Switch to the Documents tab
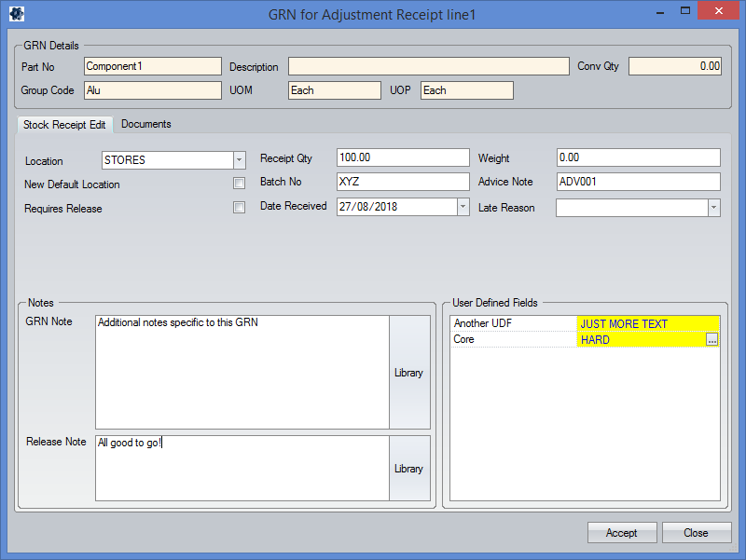This screenshot has width=746, height=560. (146, 124)
